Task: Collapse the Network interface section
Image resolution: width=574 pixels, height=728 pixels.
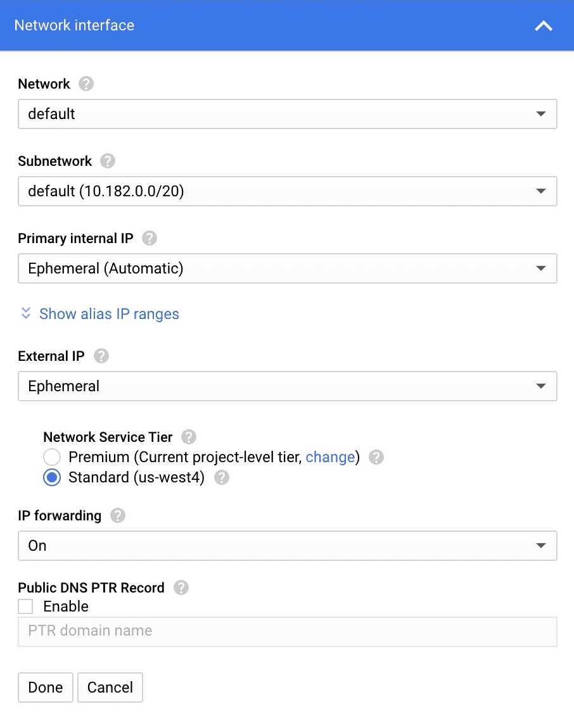Action: point(544,26)
